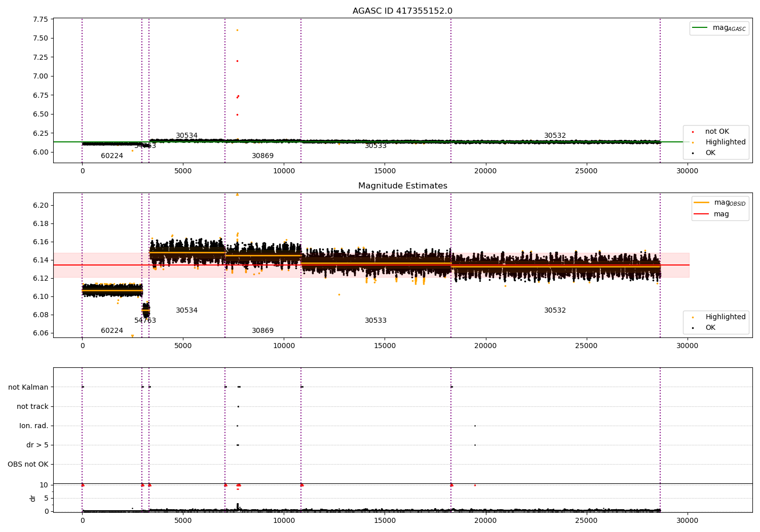This screenshot has width=760, height=532.
Task: Click the 6.10 y-axis tick label
Action: (x=40, y=296)
